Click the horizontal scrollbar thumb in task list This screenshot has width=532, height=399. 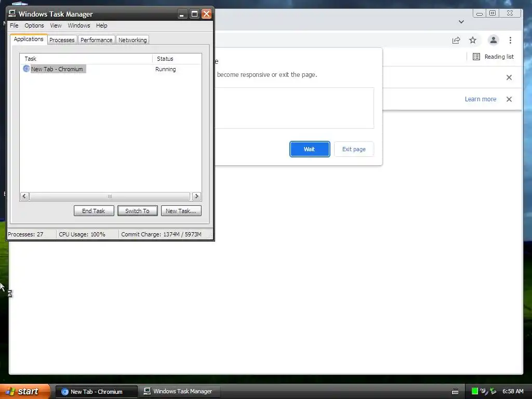tap(110, 196)
